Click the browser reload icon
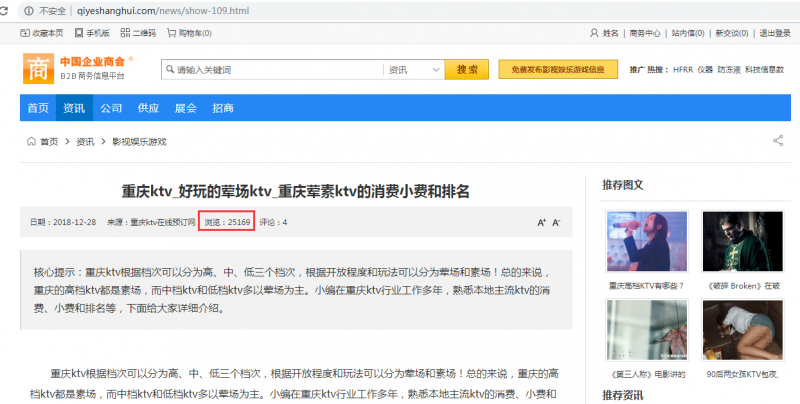The image size is (800, 404). click(x=11, y=10)
